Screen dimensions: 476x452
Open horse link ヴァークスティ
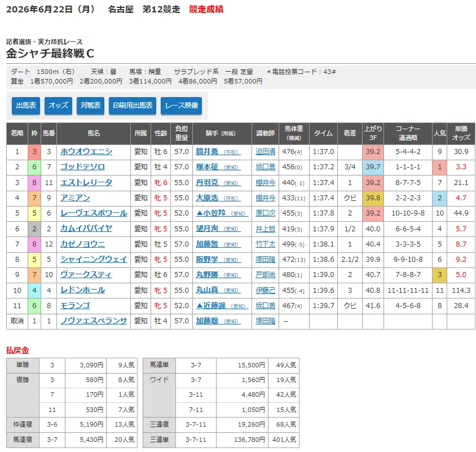coord(86,274)
